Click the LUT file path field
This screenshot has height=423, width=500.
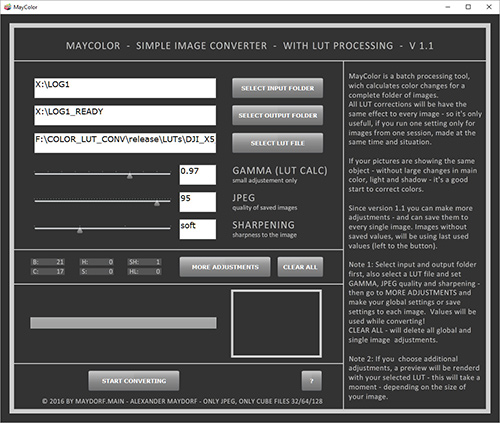click(x=125, y=143)
